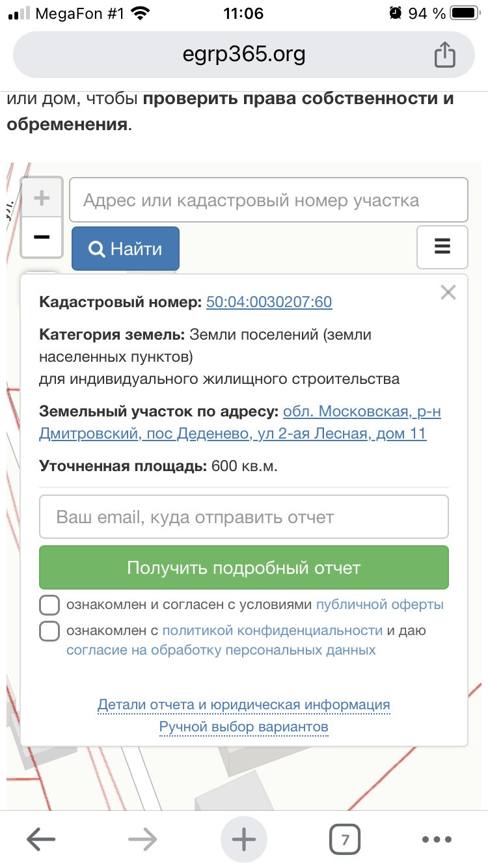This screenshot has height=868, width=488.
Task: Focus the email input for report
Action: click(x=244, y=517)
